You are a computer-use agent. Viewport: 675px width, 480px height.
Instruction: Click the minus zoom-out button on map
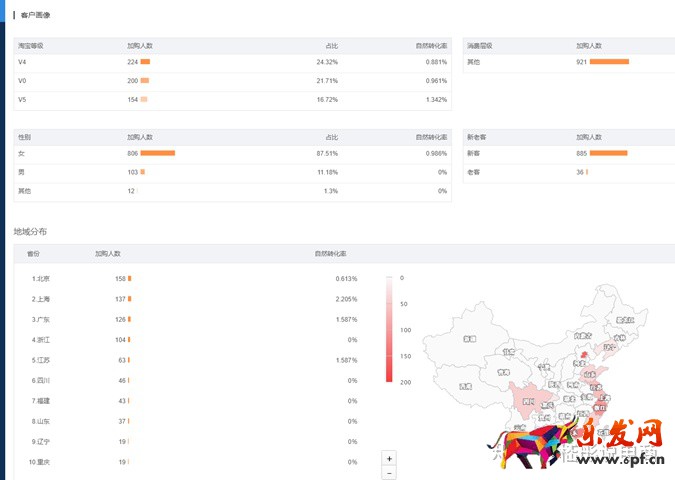390,472
